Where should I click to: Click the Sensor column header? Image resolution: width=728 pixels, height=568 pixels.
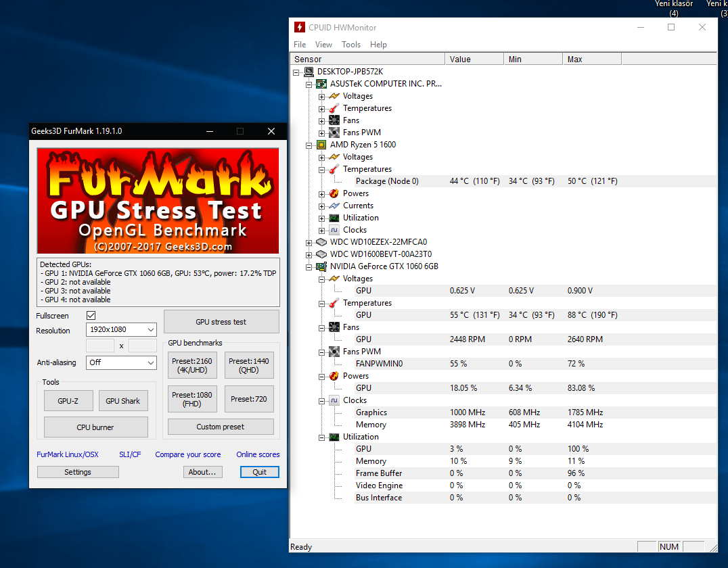pos(367,59)
